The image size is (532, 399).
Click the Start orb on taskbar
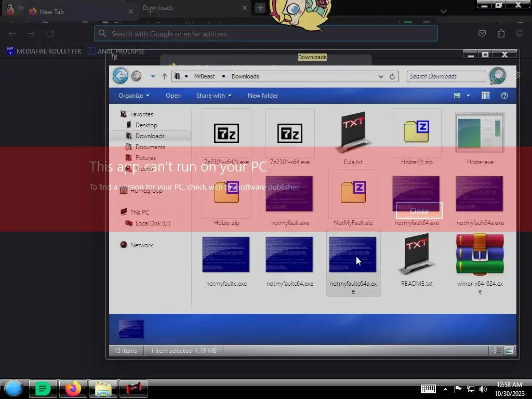14,389
